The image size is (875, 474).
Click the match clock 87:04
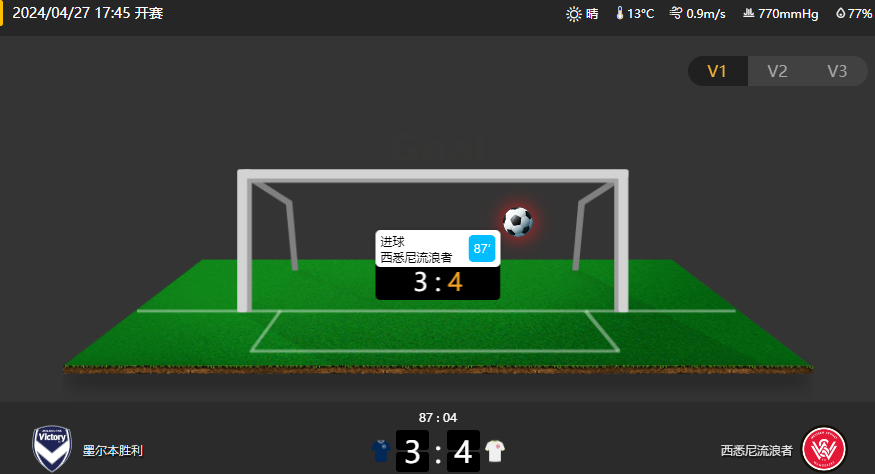438,418
